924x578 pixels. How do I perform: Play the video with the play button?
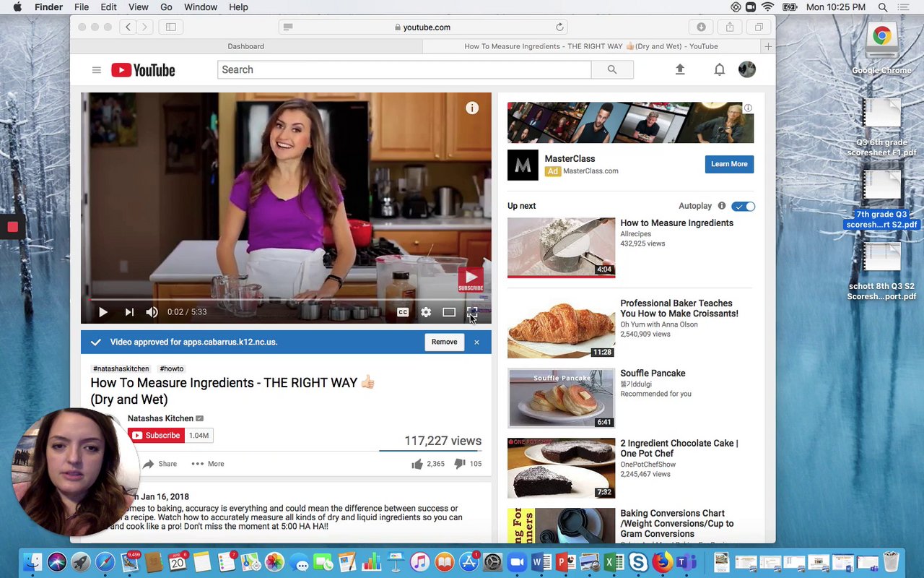click(103, 312)
